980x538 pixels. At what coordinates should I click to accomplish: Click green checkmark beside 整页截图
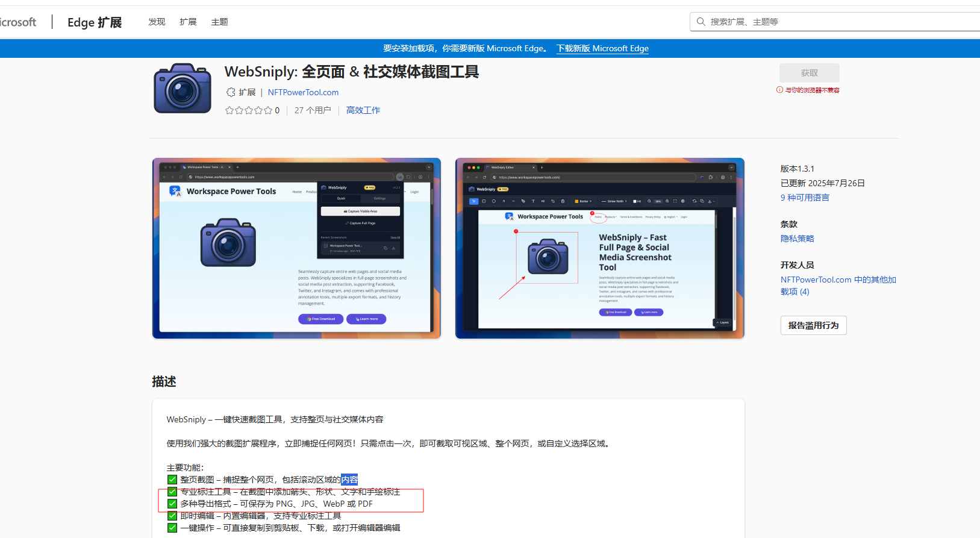pos(172,480)
